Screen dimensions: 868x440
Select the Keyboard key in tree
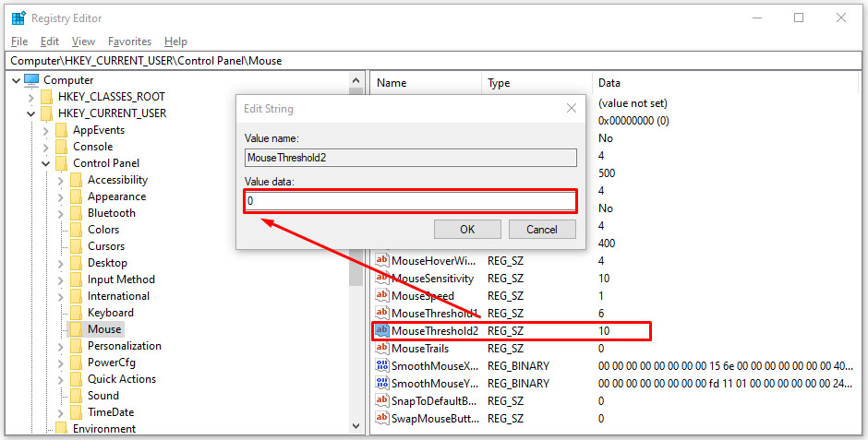(x=110, y=313)
